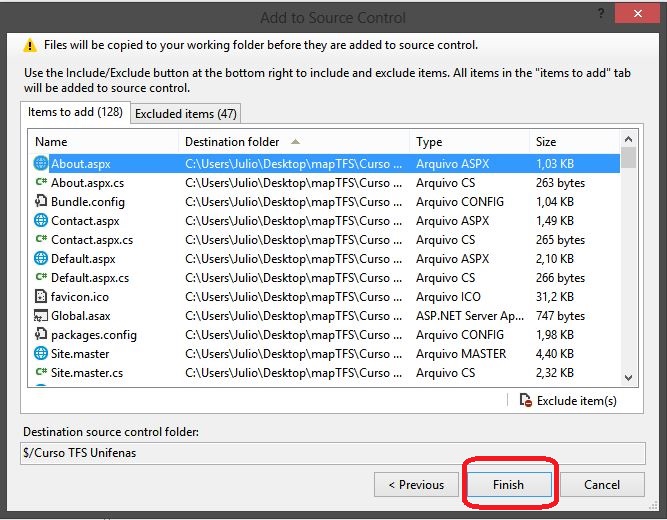Select the Items to add (128) tab
This screenshot has width=667, height=520.
75,112
